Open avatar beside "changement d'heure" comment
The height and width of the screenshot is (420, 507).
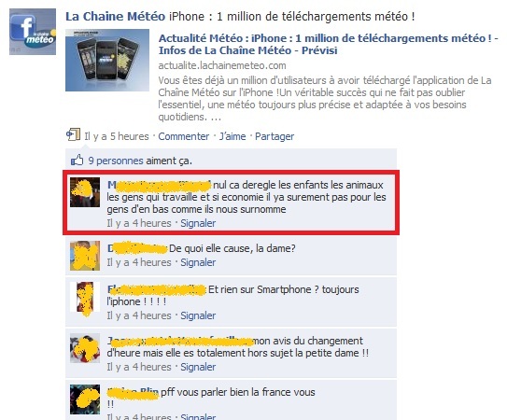pyautogui.click(x=85, y=348)
